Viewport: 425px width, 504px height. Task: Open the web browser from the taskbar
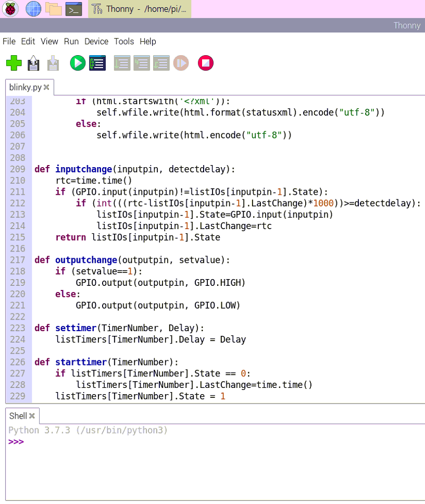point(33,9)
